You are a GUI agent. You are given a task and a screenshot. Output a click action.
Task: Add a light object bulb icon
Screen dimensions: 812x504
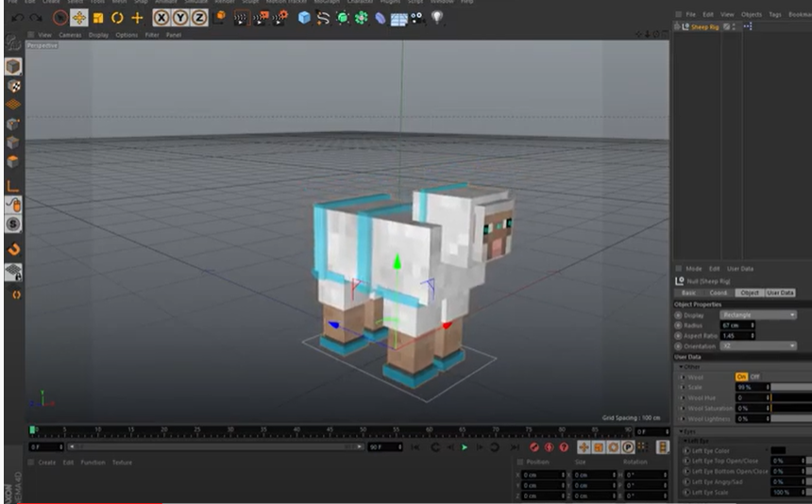[437, 18]
